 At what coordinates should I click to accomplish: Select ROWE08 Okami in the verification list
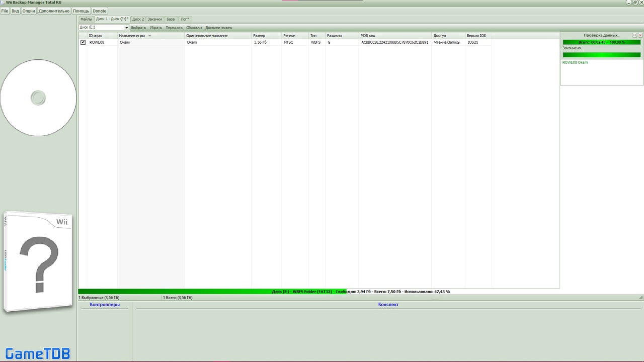pyautogui.click(x=575, y=62)
